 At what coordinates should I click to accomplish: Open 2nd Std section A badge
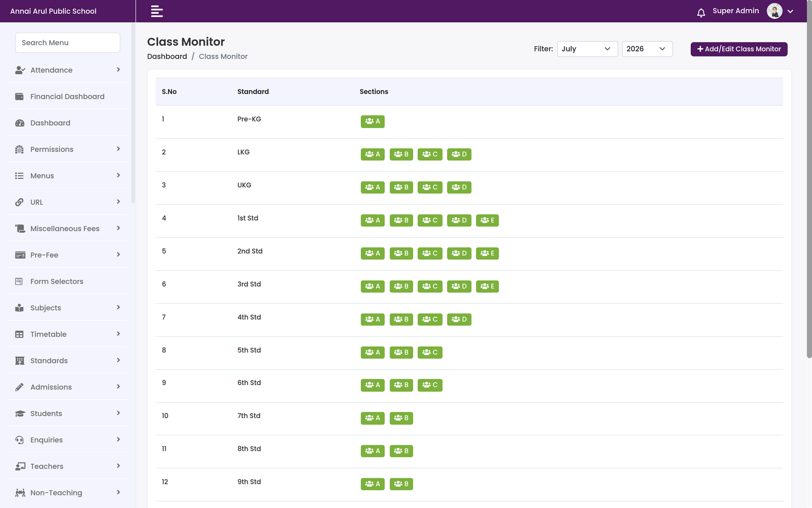point(373,253)
